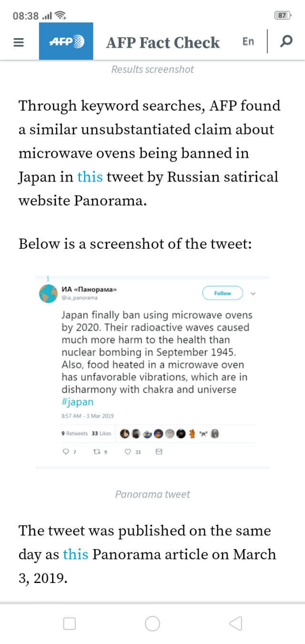The image size is (305, 644).
Task: Tap the reply icon on the tweet
Action: [x=66, y=451]
